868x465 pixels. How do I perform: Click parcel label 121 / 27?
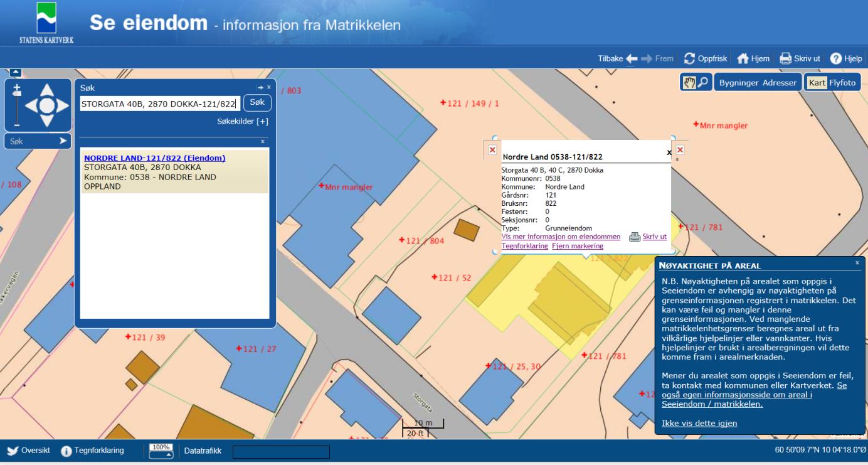pos(255,349)
